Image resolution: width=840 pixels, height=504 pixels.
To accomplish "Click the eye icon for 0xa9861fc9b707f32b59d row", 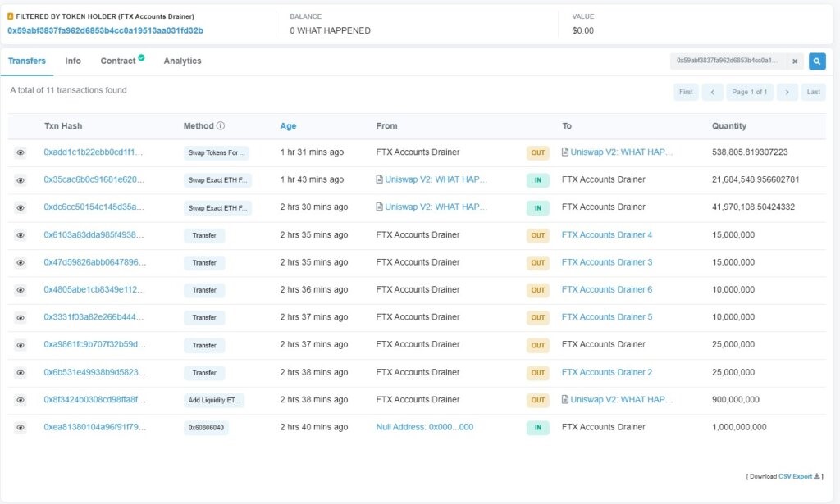I will [21, 345].
